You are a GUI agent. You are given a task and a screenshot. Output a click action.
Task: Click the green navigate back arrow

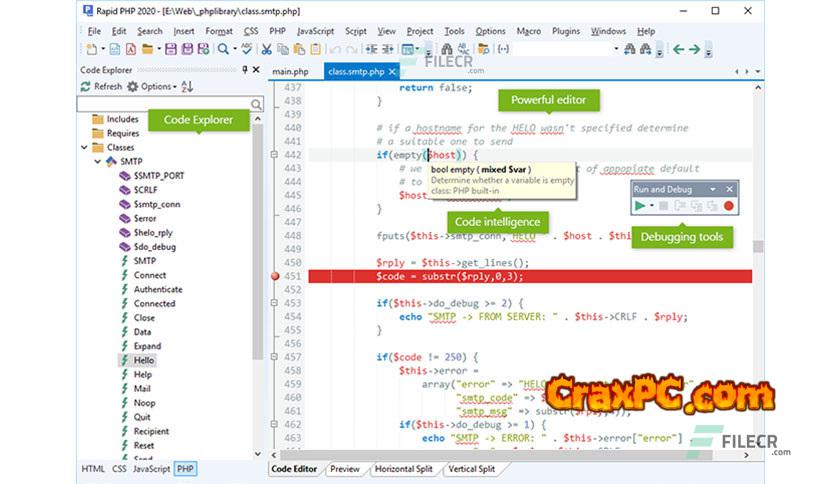(679, 48)
